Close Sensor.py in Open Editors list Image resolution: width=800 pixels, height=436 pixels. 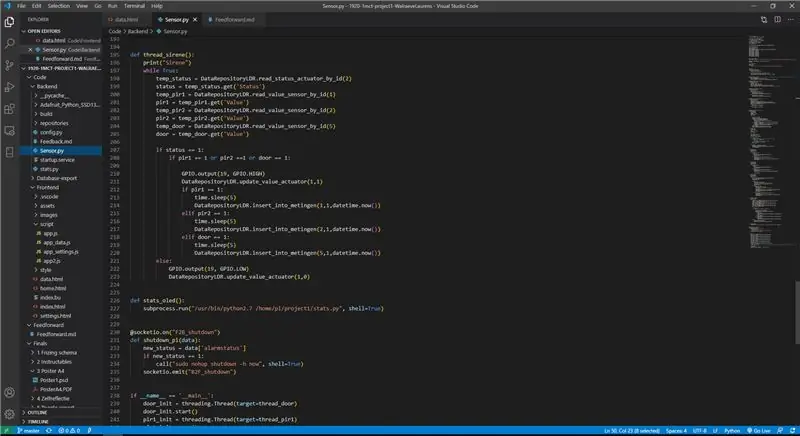click(x=30, y=49)
